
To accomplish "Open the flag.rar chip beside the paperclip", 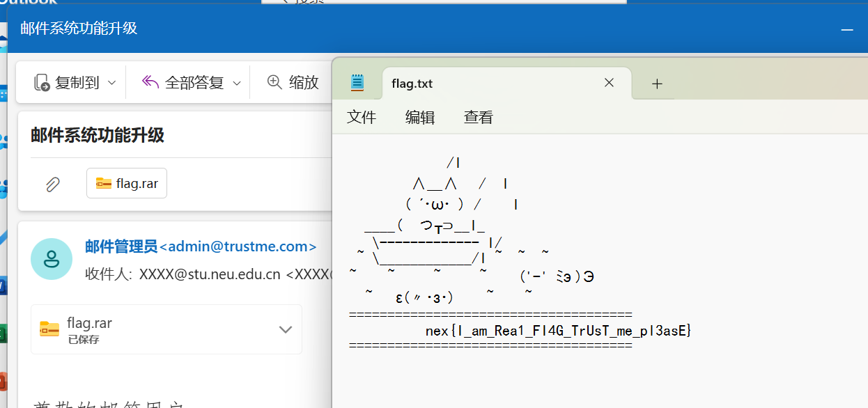I will pos(127,184).
